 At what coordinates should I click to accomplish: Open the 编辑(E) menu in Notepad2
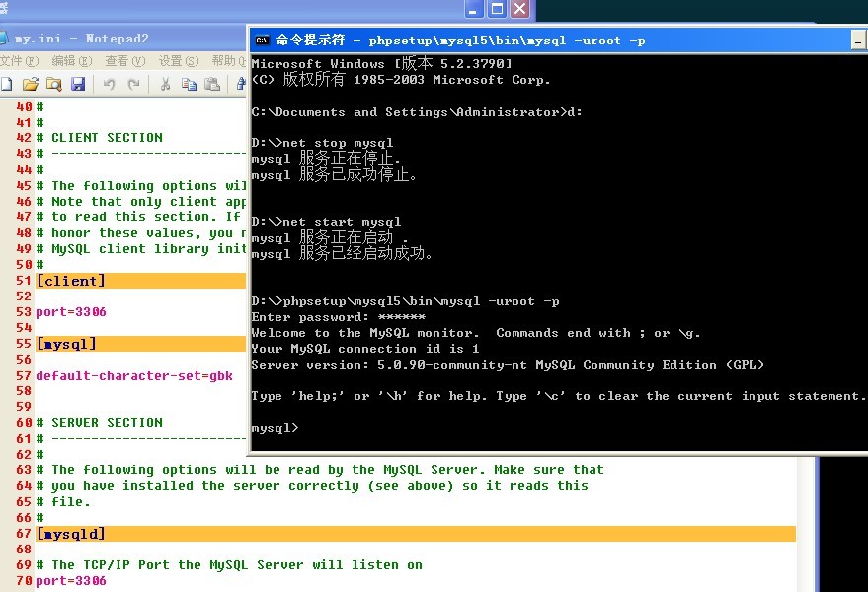click(x=71, y=60)
